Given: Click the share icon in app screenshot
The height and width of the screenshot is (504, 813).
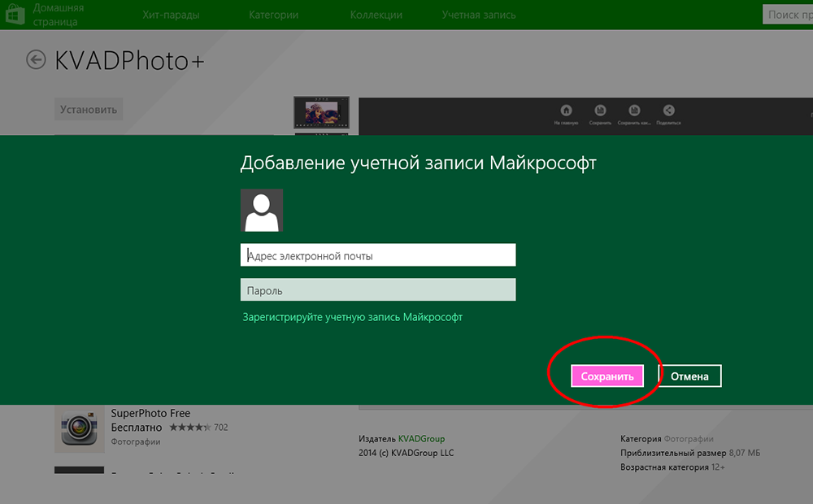Looking at the screenshot, I should pyautogui.click(x=668, y=110).
